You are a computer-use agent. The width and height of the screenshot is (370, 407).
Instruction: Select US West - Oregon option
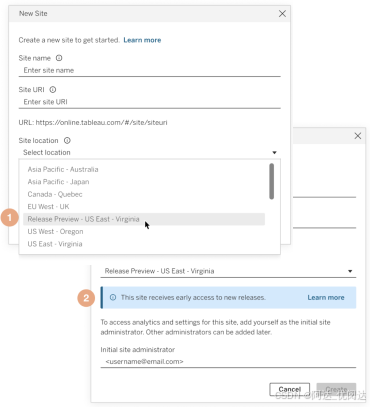[x=144, y=231]
